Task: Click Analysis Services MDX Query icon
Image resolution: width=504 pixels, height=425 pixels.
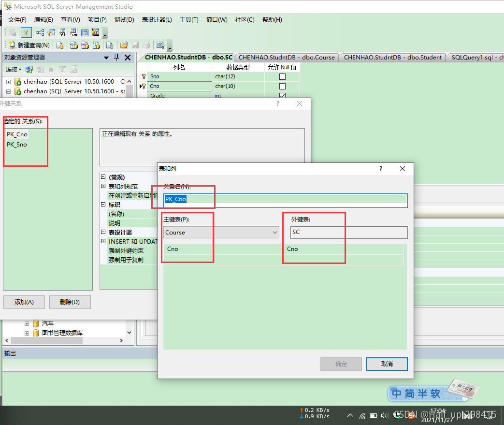Action: click(73, 45)
